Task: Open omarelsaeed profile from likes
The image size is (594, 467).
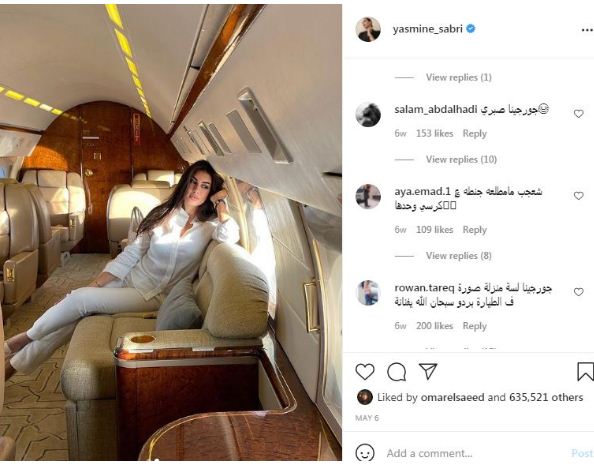Action: click(x=452, y=397)
